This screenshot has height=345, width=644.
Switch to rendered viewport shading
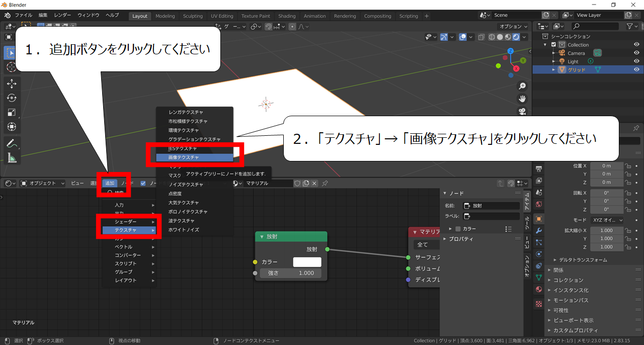pyautogui.click(x=516, y=37)
